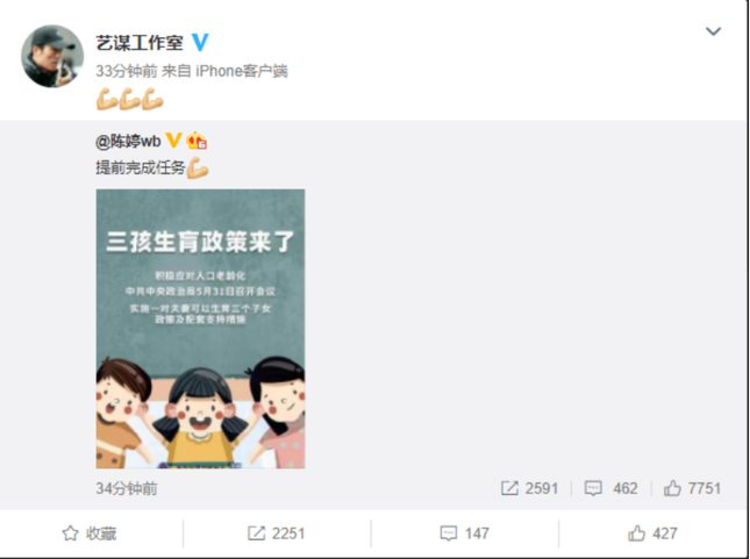Click the 34分钟前 original post timestamp
This screenshot has height=559, width=750.
coord(126,488)
